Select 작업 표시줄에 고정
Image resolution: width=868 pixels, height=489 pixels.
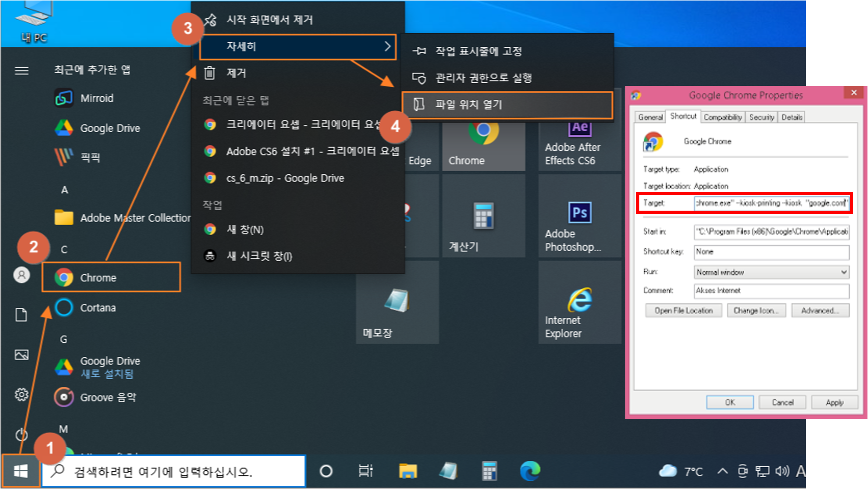point(507,51)
